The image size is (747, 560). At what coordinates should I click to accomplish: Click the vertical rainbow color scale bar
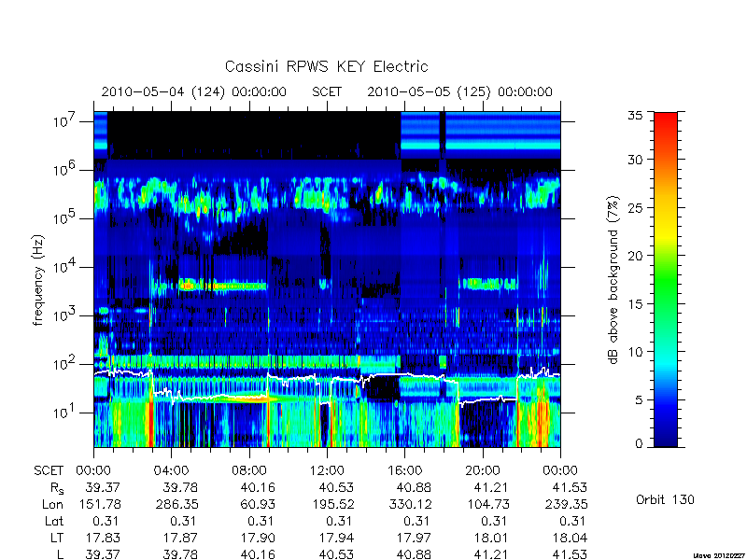coord(666,279)
